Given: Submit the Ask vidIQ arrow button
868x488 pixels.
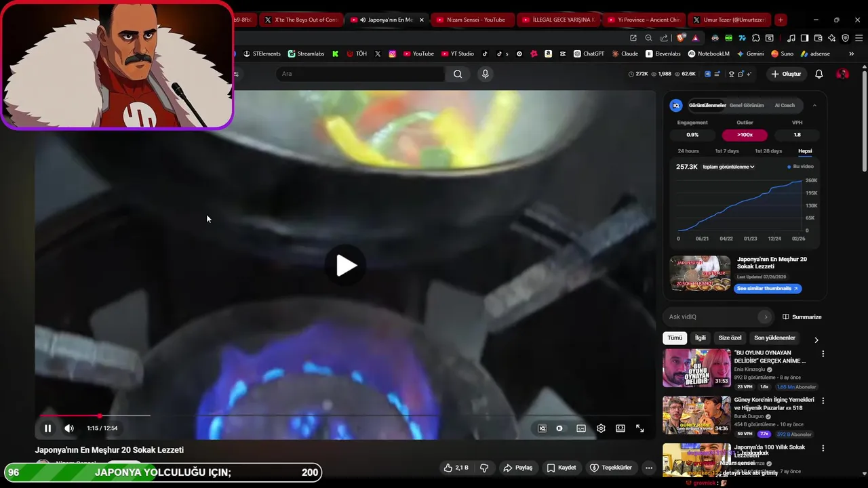Looking at the screenshot, I should coord(766,317).
